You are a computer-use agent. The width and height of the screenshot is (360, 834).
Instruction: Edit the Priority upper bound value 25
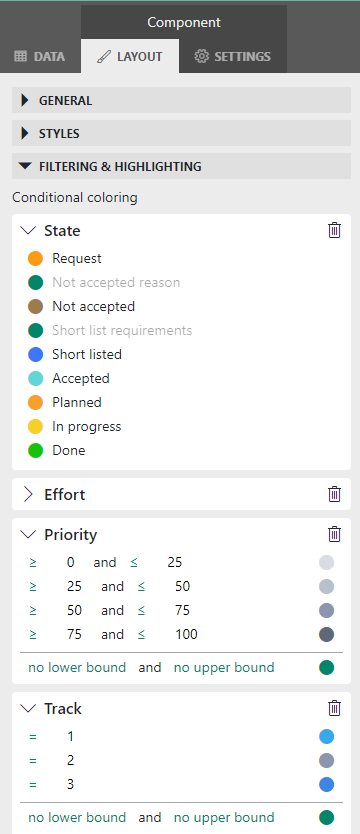click(175, 563)
